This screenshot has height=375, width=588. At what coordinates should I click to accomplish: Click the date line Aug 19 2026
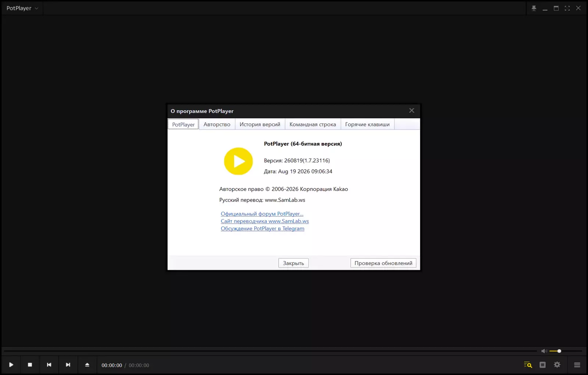(298, 171)
